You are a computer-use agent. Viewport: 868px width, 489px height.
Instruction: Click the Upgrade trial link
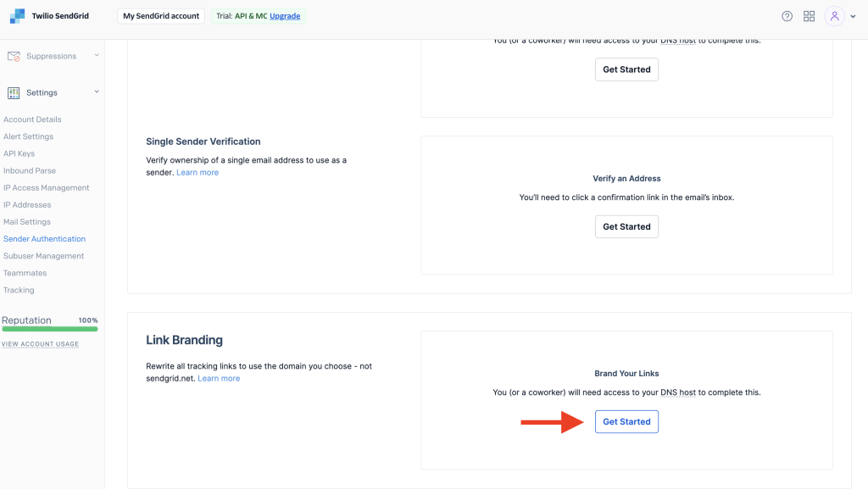coord(285,16)
